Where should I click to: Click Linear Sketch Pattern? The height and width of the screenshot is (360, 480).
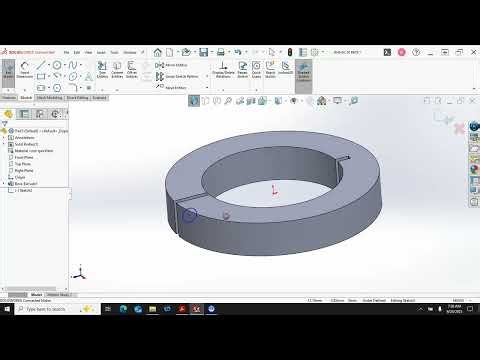click(177, 76)
